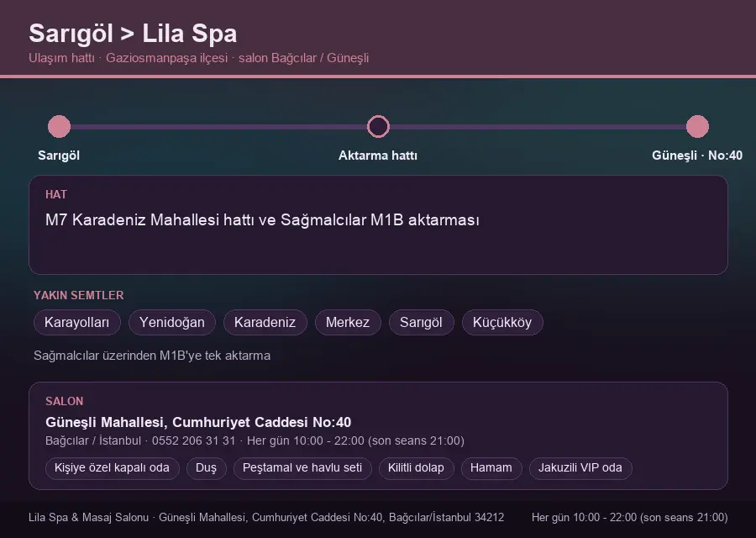
Task: Choose the Küçükköy neighborhood chip
Action: click(502, 322)
